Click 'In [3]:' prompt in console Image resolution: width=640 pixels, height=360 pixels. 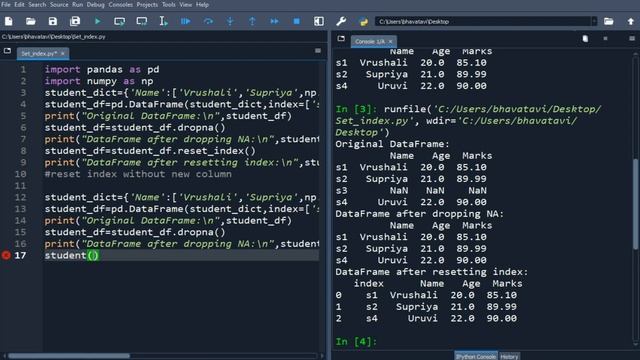[x=356, y=109]
